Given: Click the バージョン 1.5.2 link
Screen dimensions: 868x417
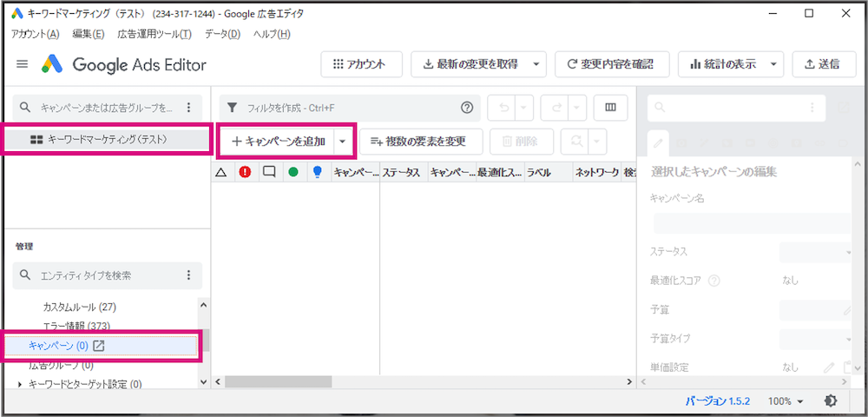Looking at the screenshot, I should point(717,401).
